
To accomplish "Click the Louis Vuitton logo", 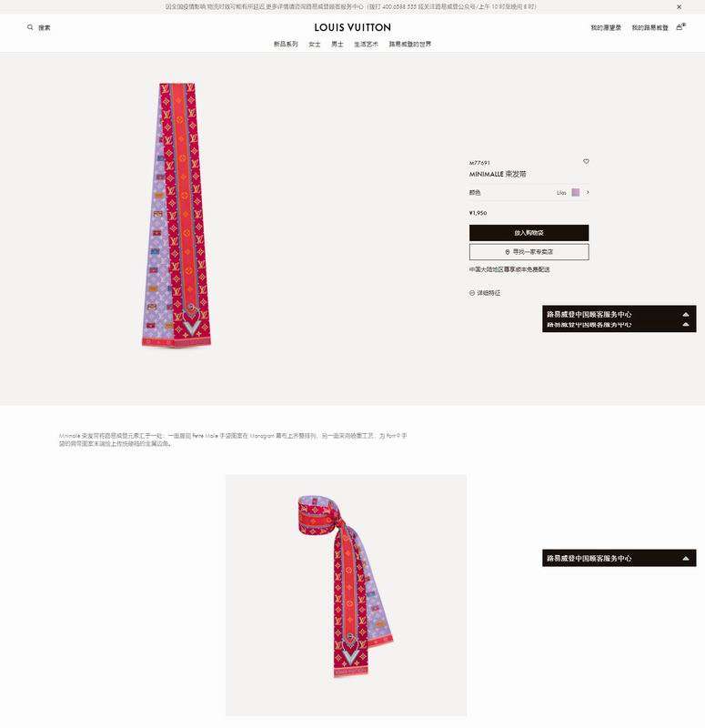I will pyautogui.click(x=353, y=27).
